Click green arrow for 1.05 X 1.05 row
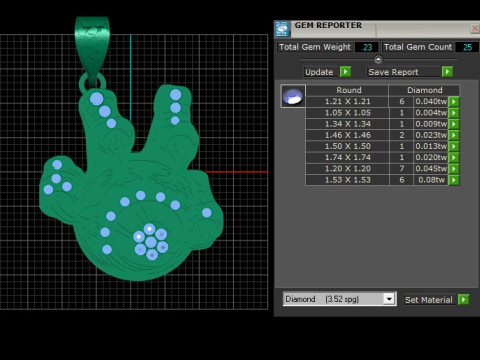 454,113
